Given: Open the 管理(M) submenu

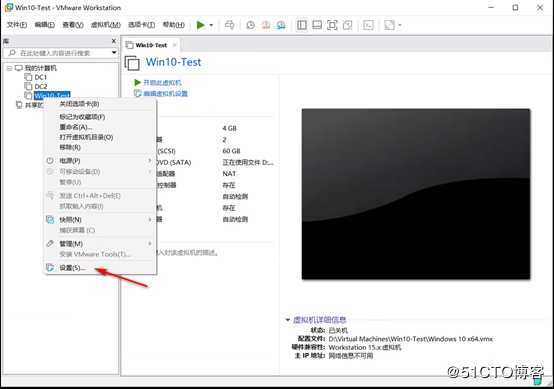Looking at the screenshot, I should 100,244.
